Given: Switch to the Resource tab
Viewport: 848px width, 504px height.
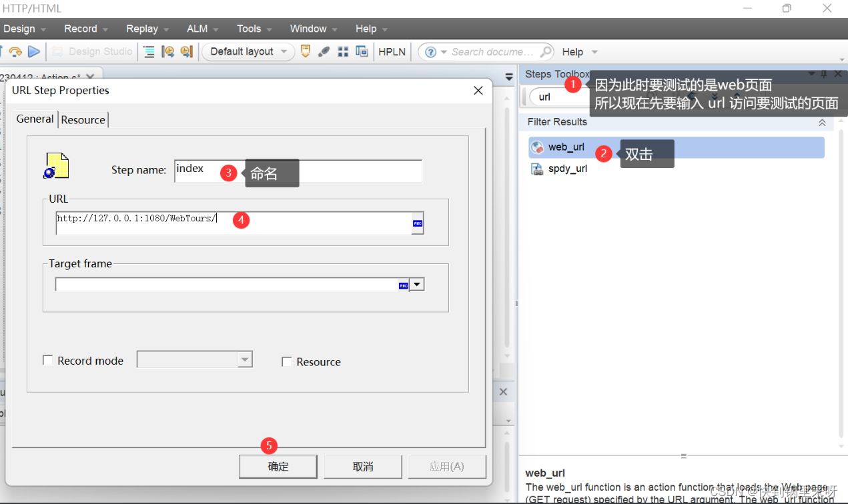Looking at the screenshot, I should tap(83, 120).
